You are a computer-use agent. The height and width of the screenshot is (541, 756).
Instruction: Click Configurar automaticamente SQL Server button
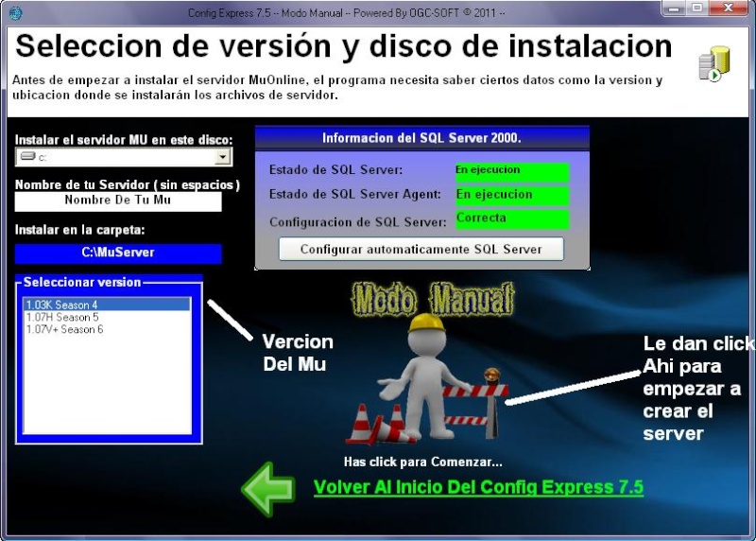(x=421, y=249)
